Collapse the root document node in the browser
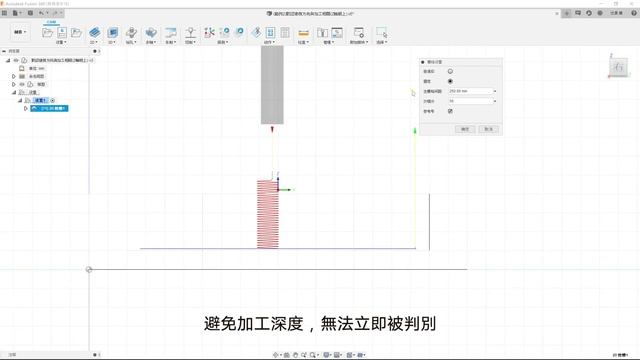The image size is (640, 360). pos(8,60)
